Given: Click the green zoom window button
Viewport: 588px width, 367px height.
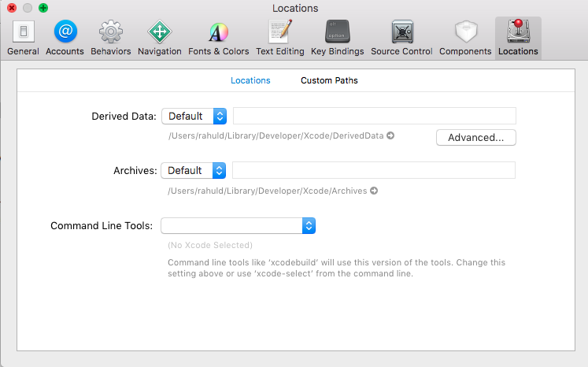Looking at the screenshot, I should tap(43, 8).
